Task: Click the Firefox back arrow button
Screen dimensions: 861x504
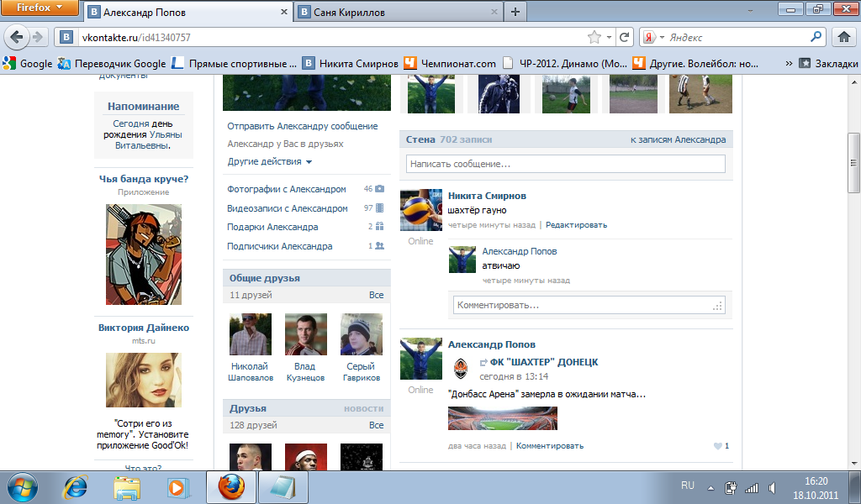Action: (x=17, y=37)
